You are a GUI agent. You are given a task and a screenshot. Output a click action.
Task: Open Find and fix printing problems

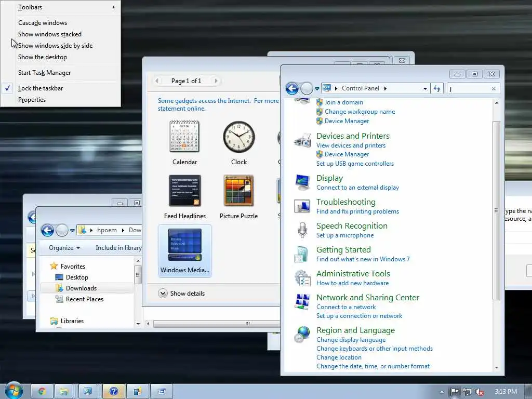pyautogui.click(x=357, y=211)
